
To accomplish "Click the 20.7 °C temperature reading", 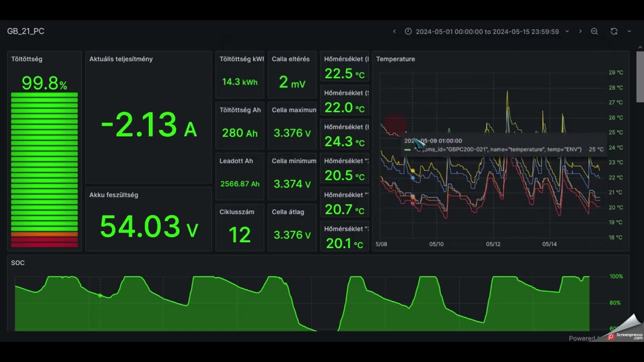I will point(345,210).
